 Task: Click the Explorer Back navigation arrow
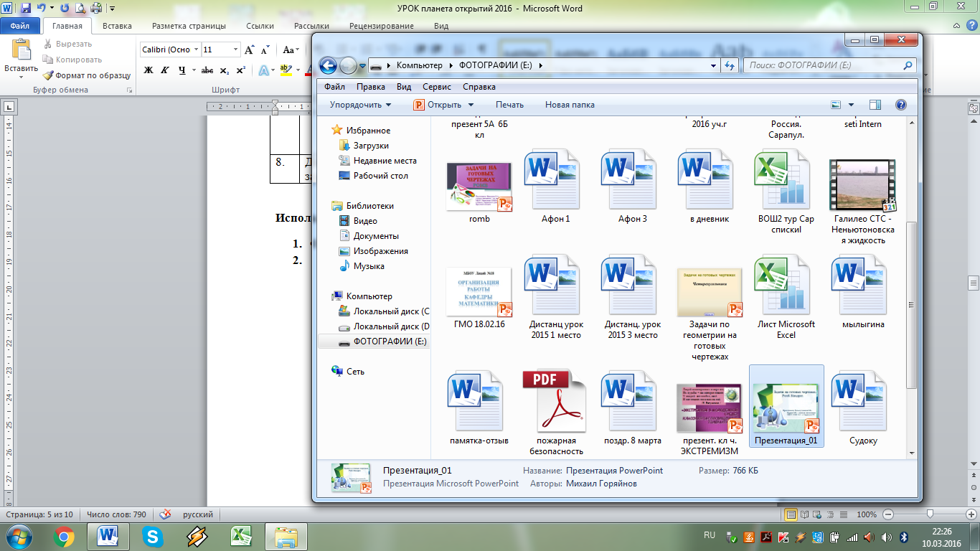[328, 65]
